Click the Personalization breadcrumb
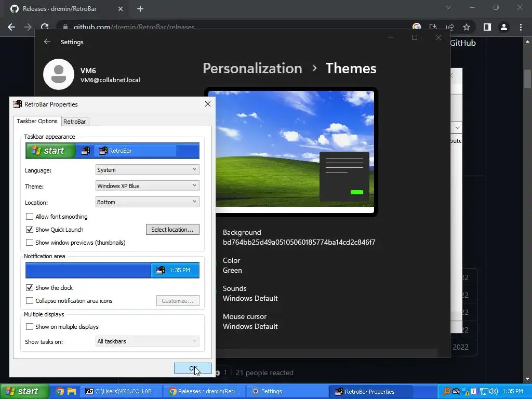The width and height of the screenshot is (532, 399). click(252, 69)
